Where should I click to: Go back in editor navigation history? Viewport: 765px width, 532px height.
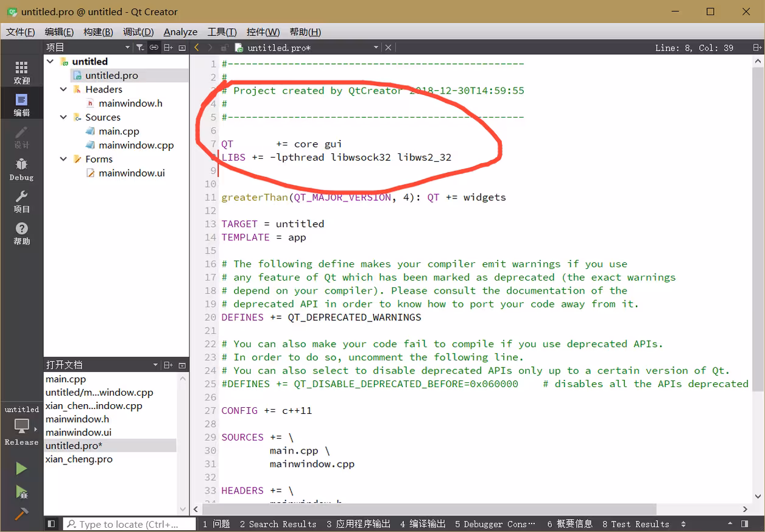click(197, 47)
